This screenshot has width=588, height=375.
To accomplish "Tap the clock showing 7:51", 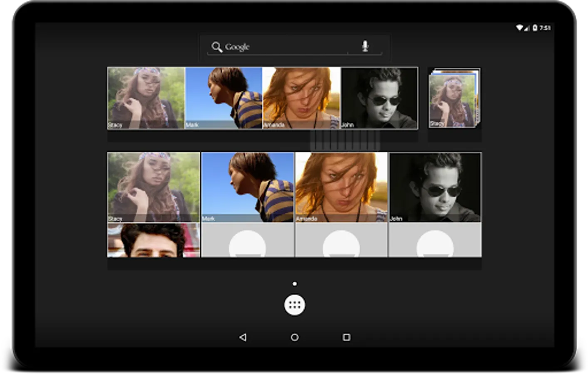I will click(545, 28).
